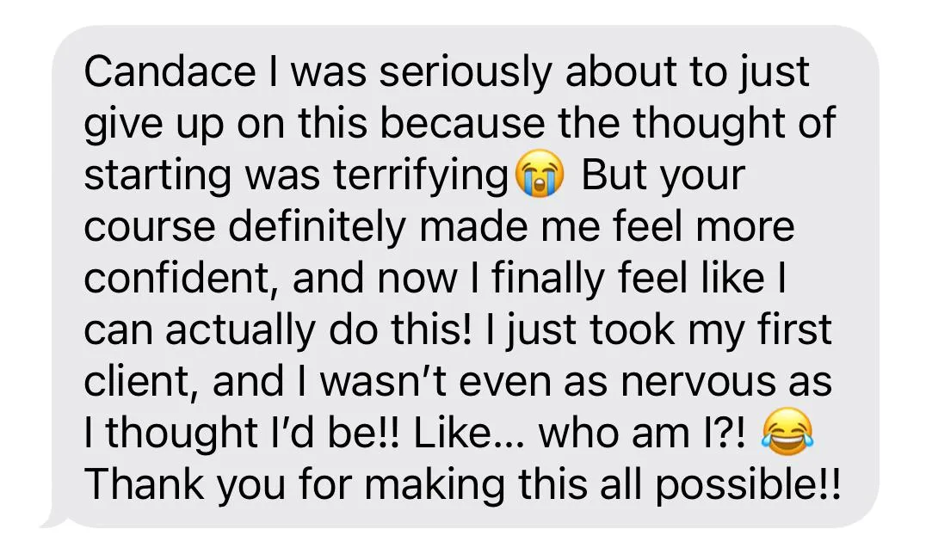Click the tears of joy laughing emoji
Viewport: 926px width, 560px height.
787,431
